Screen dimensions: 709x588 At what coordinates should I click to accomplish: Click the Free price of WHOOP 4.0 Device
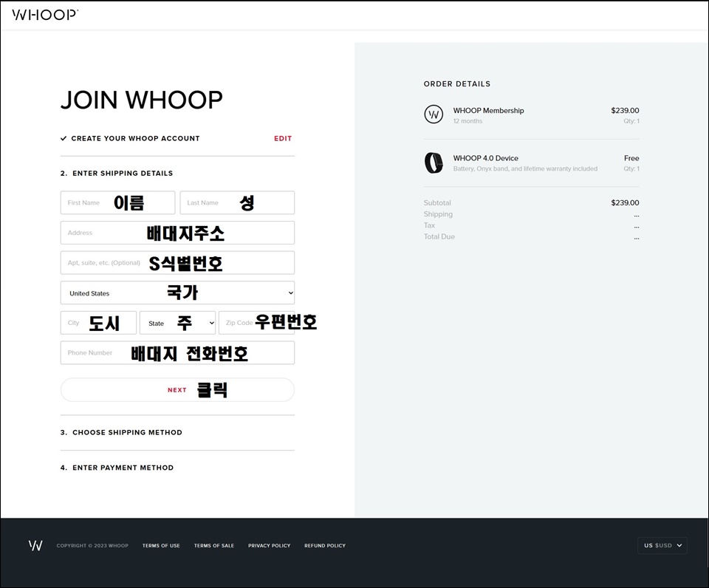(631, 158)
